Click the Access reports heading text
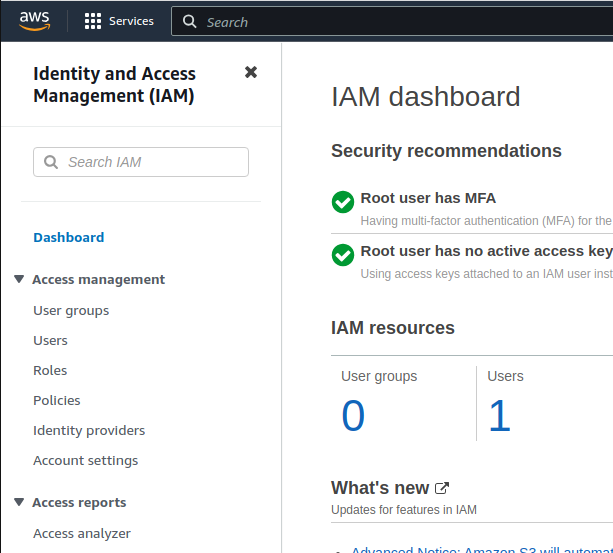This screenshot has height=553, width=613. pyautogui.click(x=79, y=502)
